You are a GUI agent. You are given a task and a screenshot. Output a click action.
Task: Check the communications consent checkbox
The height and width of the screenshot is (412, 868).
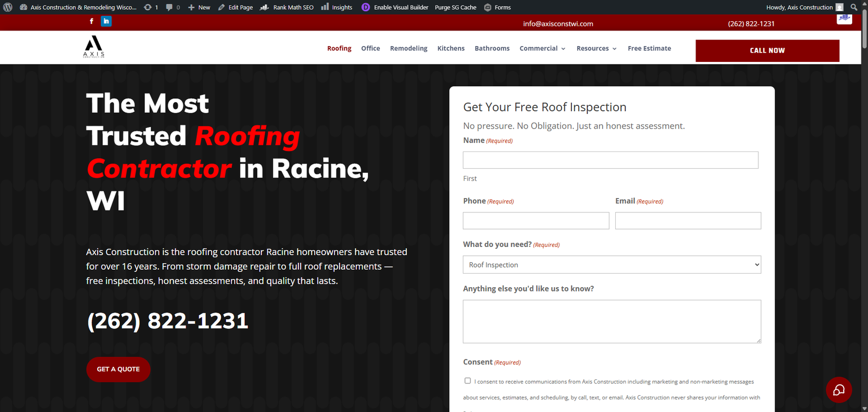[x=468, y=381]
